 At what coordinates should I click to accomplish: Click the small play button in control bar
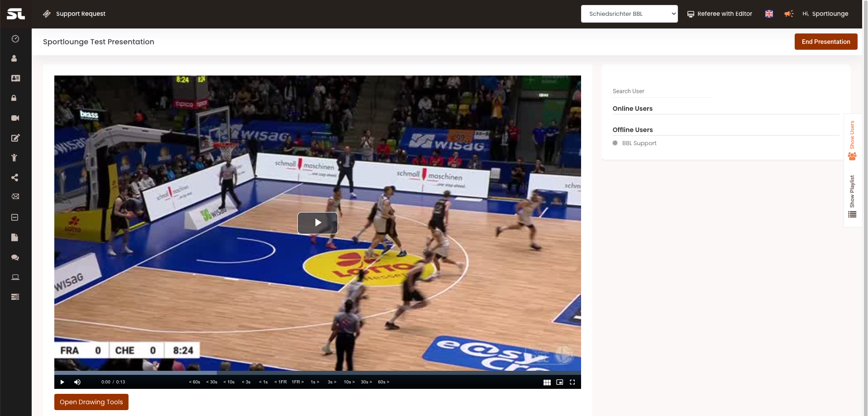[x=62, y=383]
